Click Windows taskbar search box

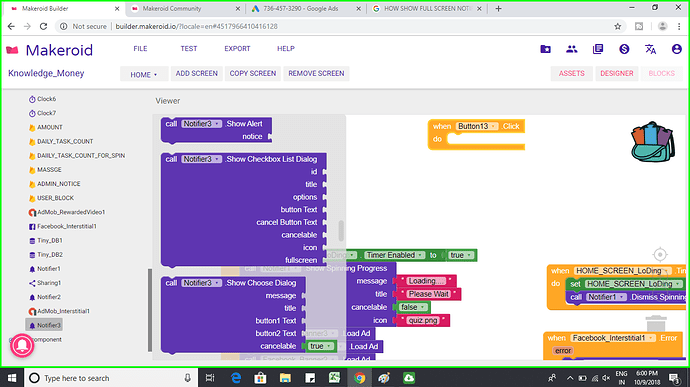111,378
